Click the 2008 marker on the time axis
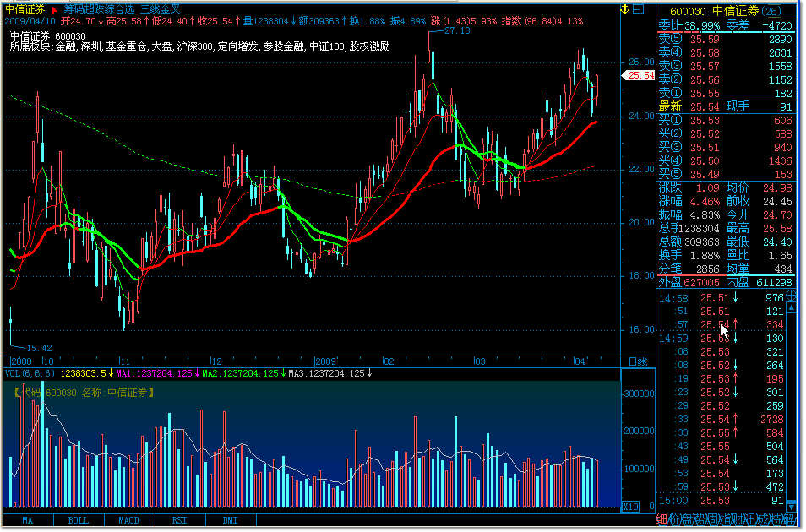The height and width of the screenshot is (532, 806). [21, 362]
